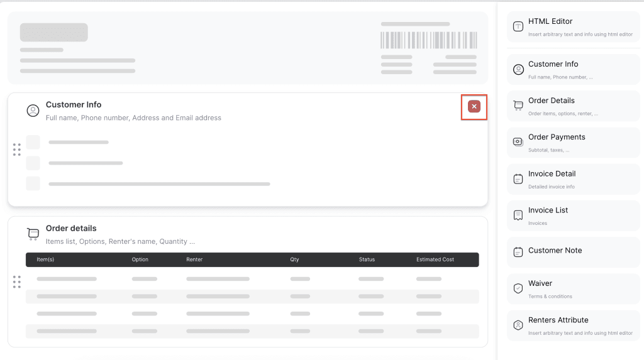Click the Estimated Cost column header
The image size is (644, 360).
pyautogui.click(x=435, y=259)
